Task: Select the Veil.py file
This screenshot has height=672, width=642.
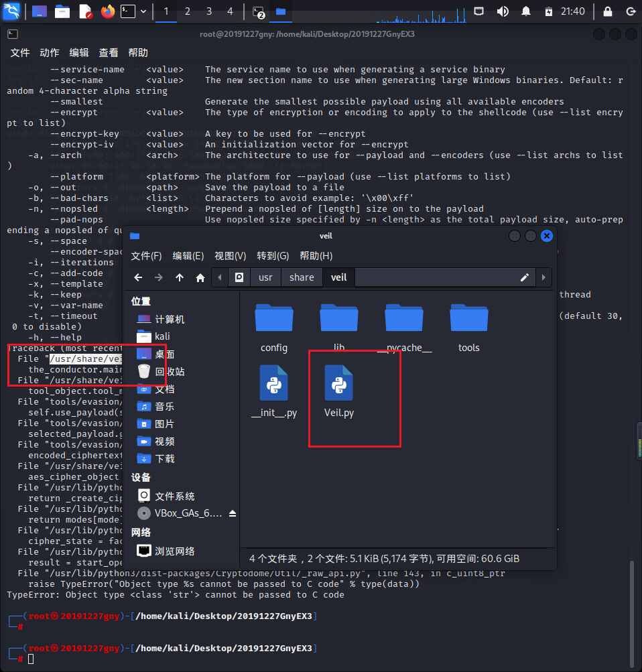Action: point(339,392)
